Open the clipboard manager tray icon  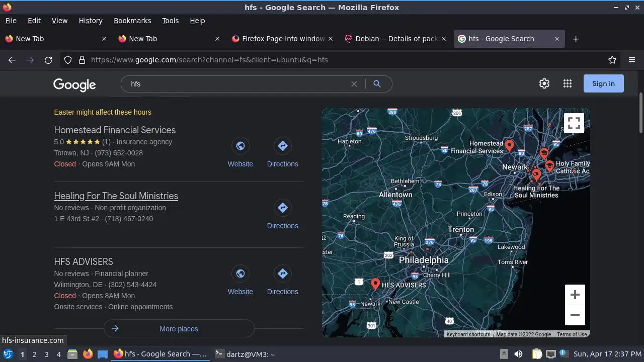537,354
